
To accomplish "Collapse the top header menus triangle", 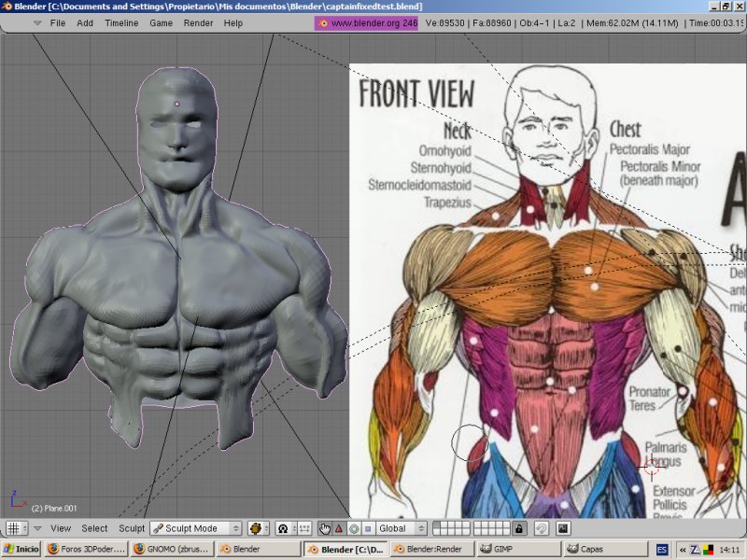I will click(37, 22).
